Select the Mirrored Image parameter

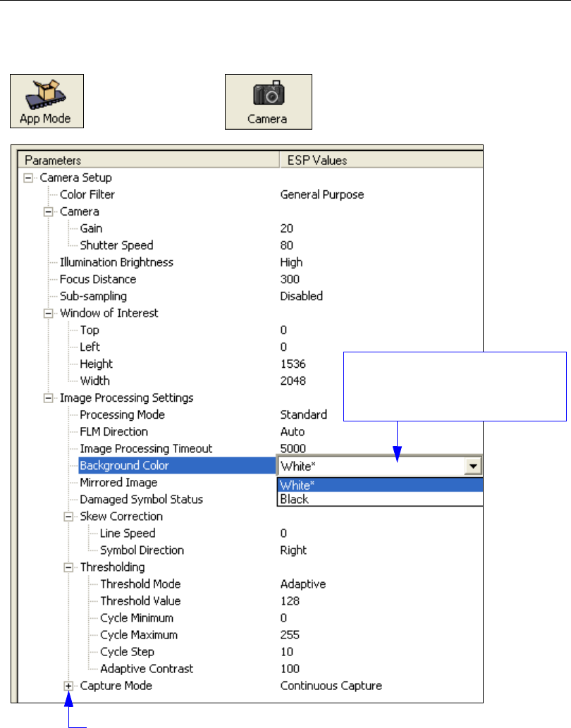tap(119, 482)
